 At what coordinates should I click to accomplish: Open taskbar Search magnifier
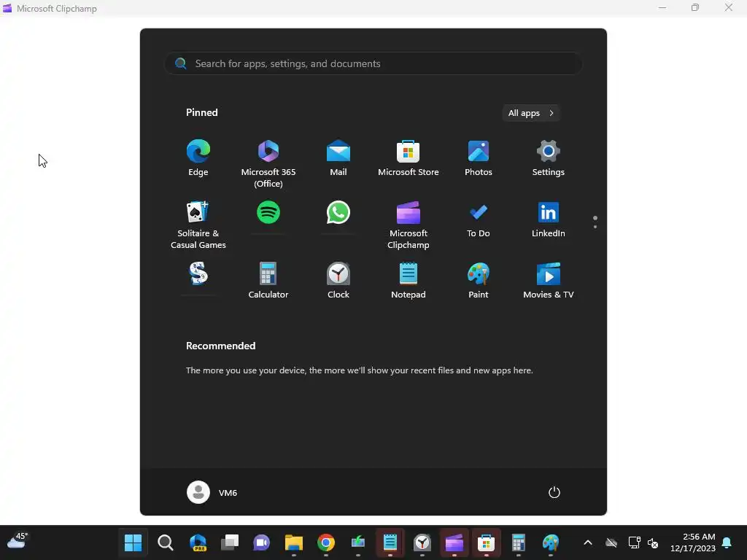tap(166, 542)
